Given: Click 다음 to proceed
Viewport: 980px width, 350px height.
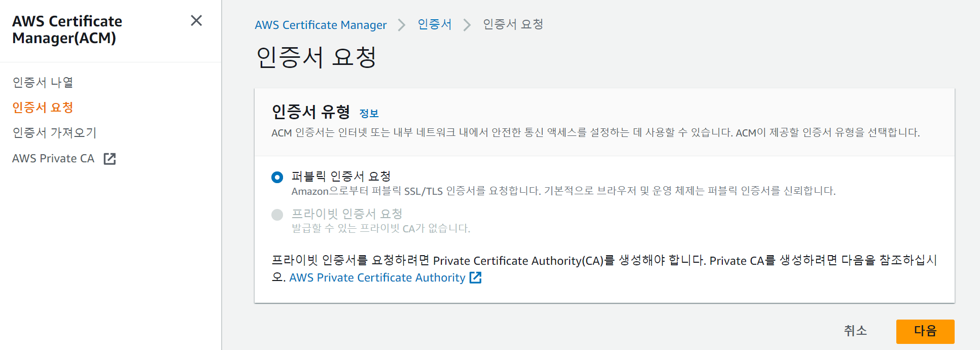Looking at the screenshot, I should click(925, 331).
